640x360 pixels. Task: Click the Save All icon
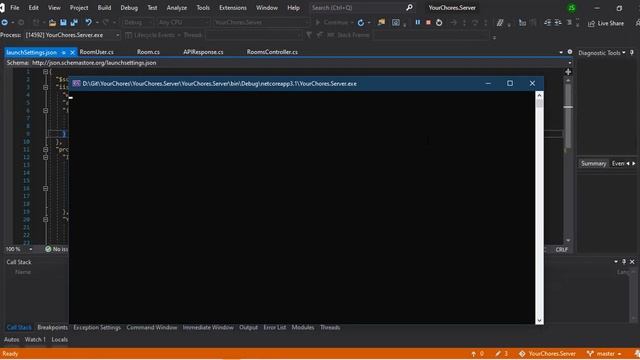(x=74, y=22)
